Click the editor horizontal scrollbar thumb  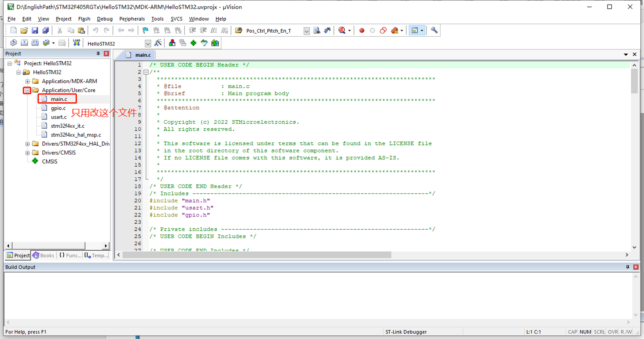coord(257,255)
